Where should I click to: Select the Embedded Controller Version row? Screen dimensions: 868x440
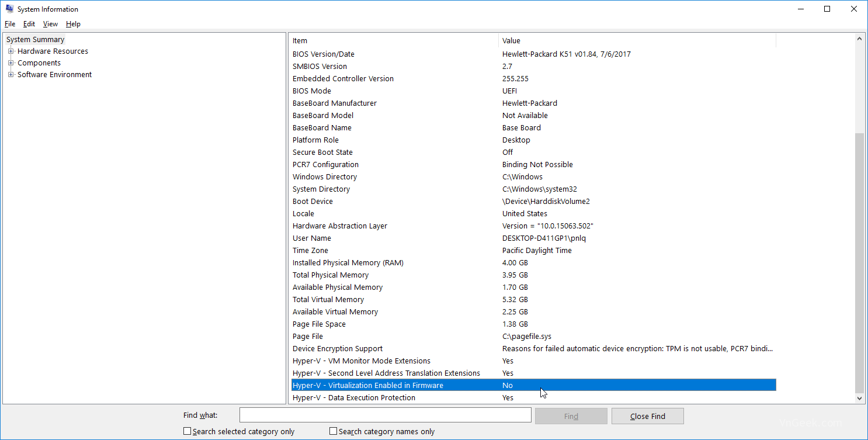pyautogui.click(x=533, y=79)
